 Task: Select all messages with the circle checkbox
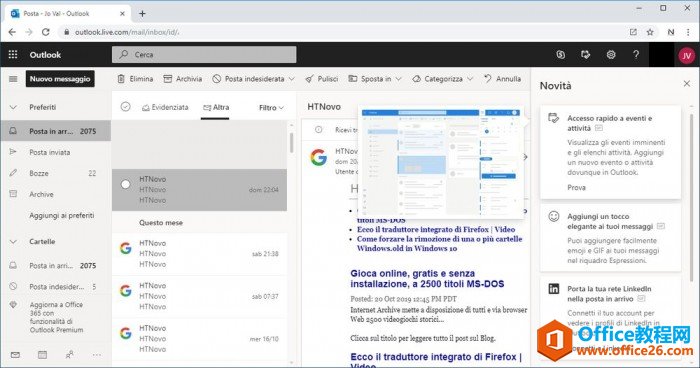125,107
